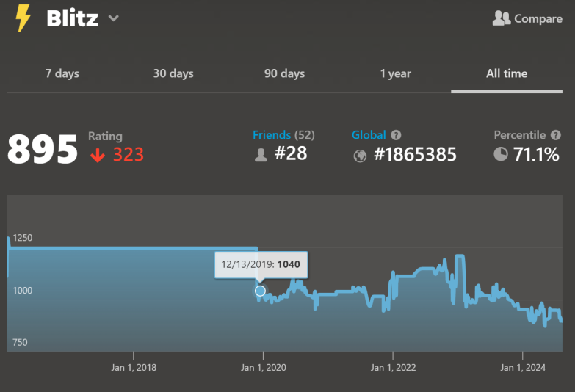The image size is (575, 392).
Task: Click the 1000 y-axis label
Action: pyautogui.click(x=22, y=291)
